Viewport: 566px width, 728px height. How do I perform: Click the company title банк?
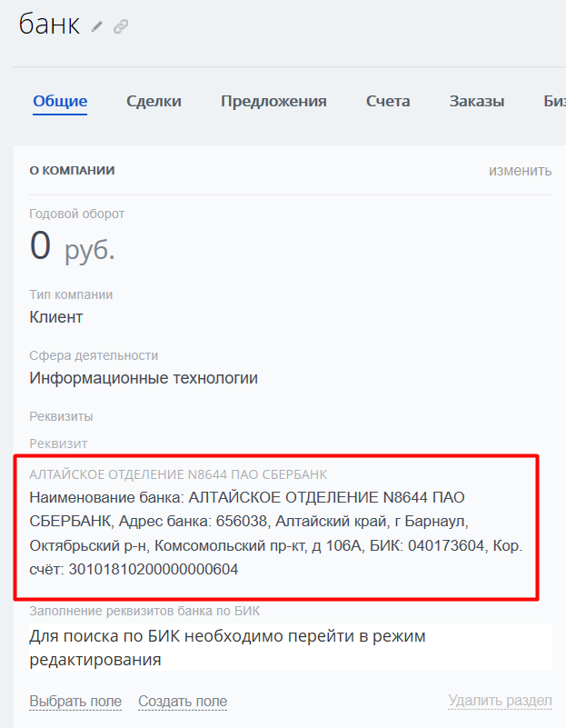(x=49, y=25)
